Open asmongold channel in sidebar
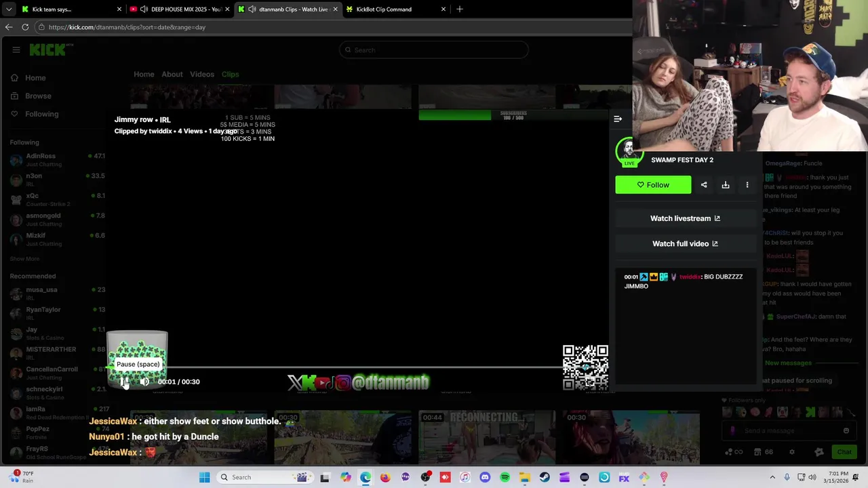 58,220
